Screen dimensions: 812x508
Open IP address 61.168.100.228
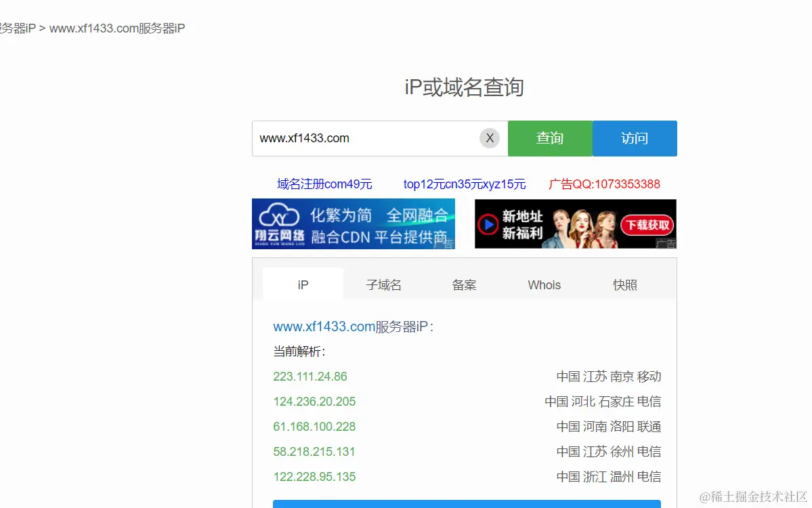pyautogui.click(x=314, y=427)
